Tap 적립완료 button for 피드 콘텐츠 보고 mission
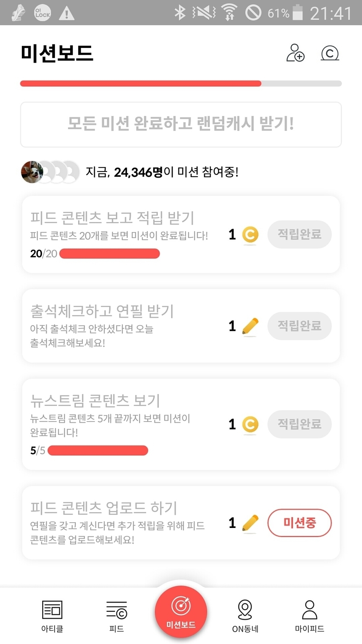This screenshot has height=644, width=362. [x=299, y=234]
